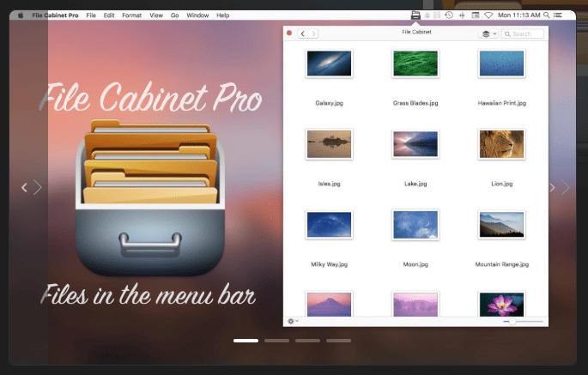Select the Grass Blades.jpg thumbnail

[x=415, y=64]
